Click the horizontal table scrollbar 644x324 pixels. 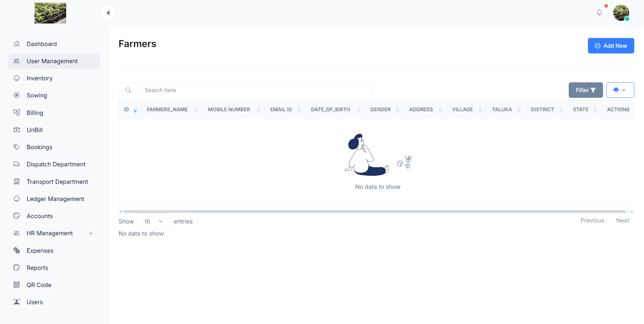tap(375, 212)
